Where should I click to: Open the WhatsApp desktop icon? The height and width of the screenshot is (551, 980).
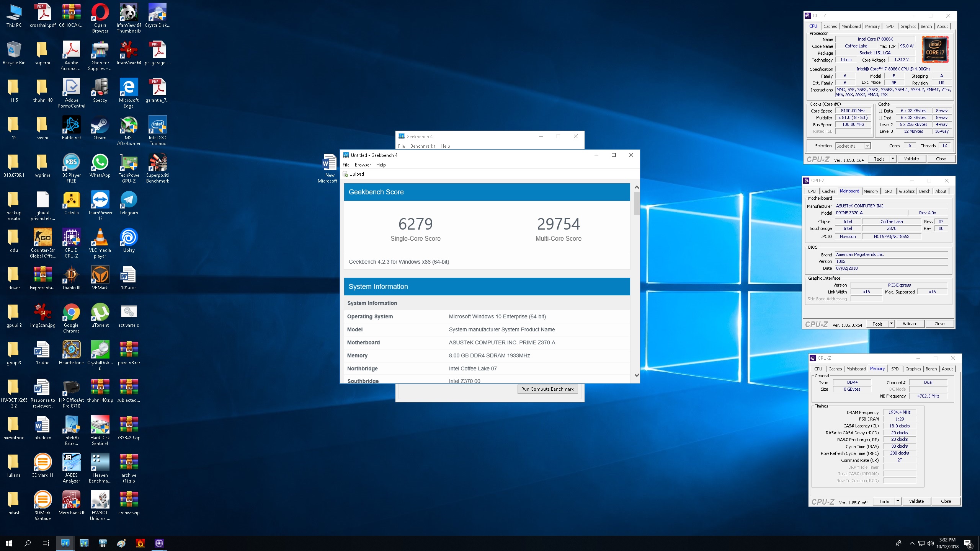100,165
